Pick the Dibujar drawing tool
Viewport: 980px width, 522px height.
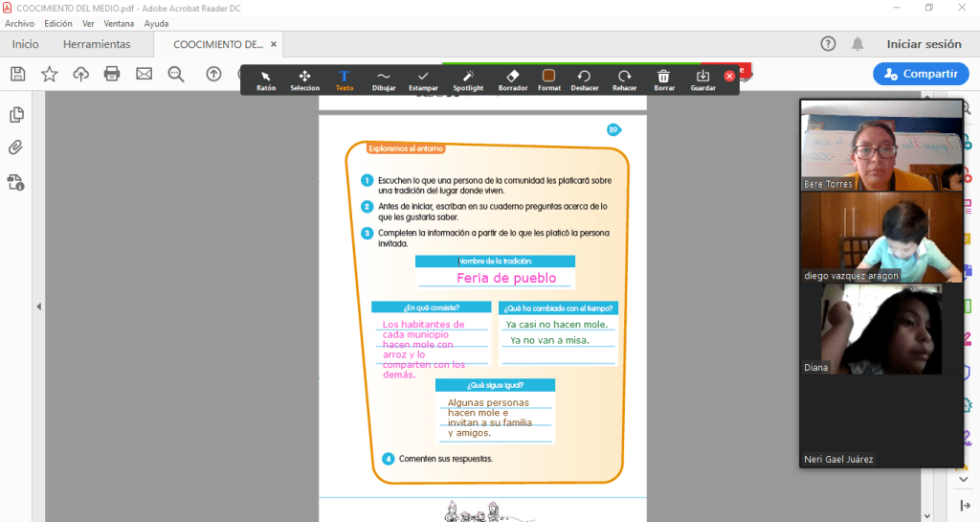[383, 80]
